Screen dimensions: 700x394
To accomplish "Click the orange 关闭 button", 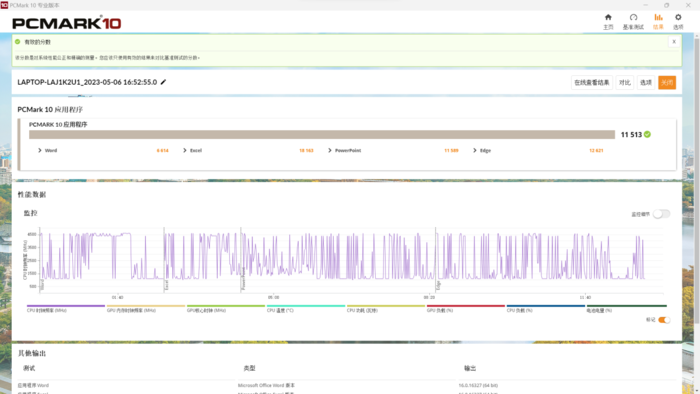I will [x=667, y=83].
